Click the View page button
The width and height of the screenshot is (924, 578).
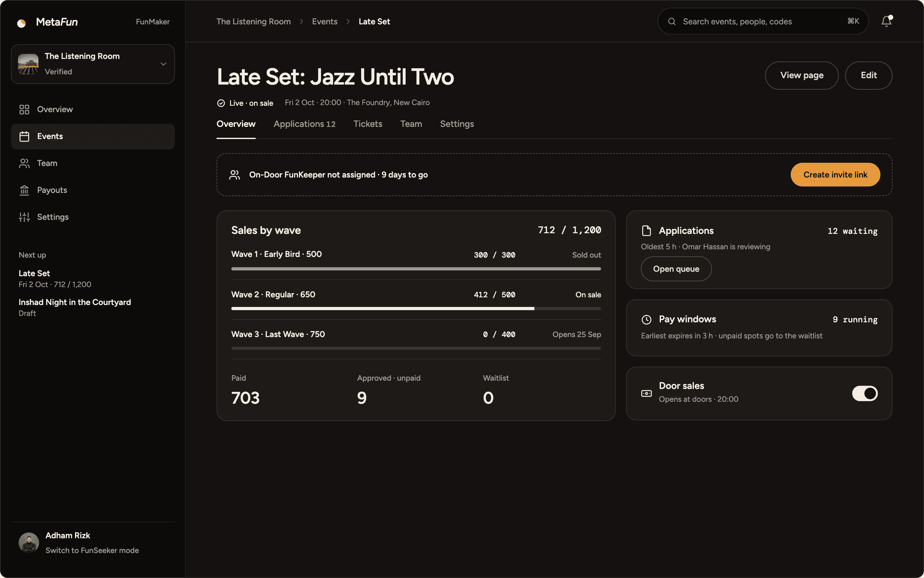[801, 75]
